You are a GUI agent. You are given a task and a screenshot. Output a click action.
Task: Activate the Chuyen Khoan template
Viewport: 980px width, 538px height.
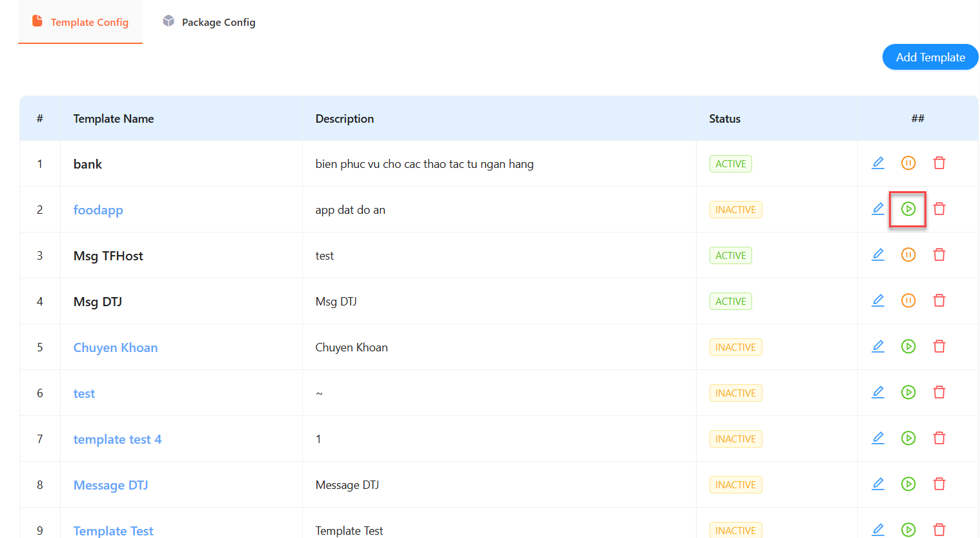coord(908,346)
